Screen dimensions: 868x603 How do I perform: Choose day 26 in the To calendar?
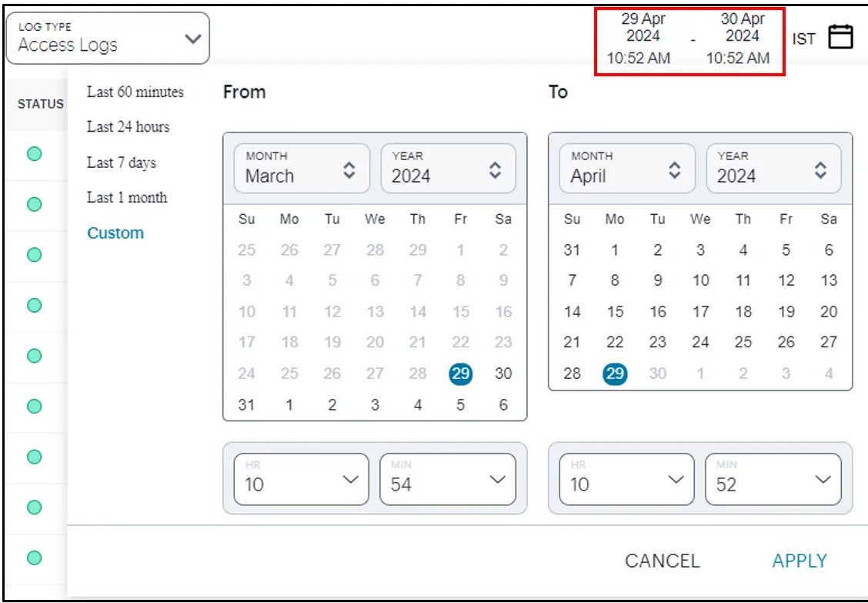[x=786, y=343]
